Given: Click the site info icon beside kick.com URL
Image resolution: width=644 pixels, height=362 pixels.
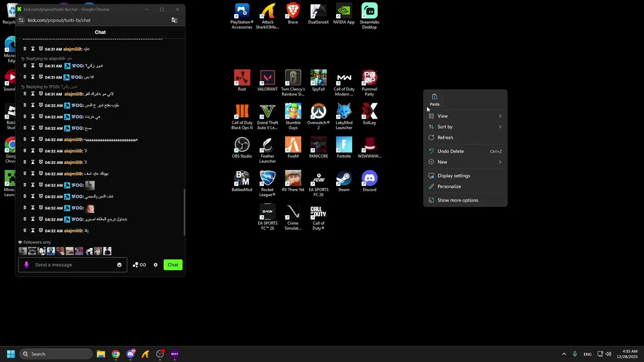Looking at the screenshot, I should (x=21, y=20).
